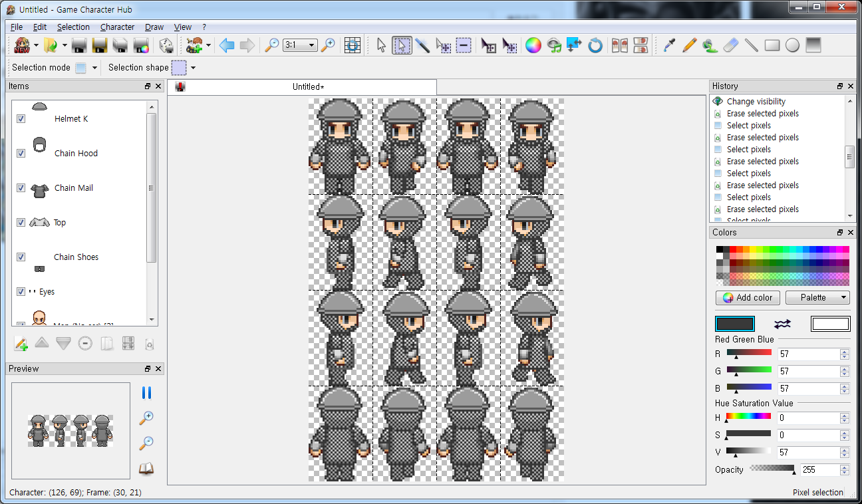Click the blue undo arrow
This screenshot has width=862, height=504.
click(227, 45)
